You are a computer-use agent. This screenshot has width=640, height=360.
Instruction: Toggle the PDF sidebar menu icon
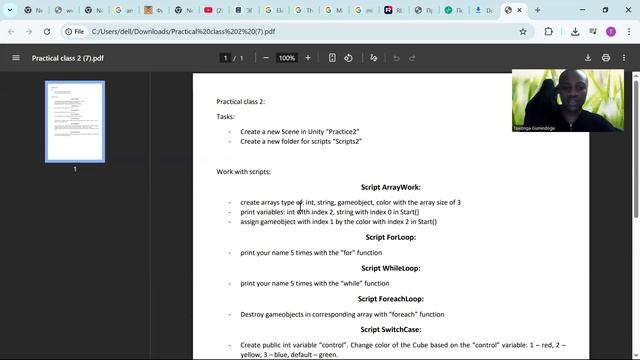(16, 58)
